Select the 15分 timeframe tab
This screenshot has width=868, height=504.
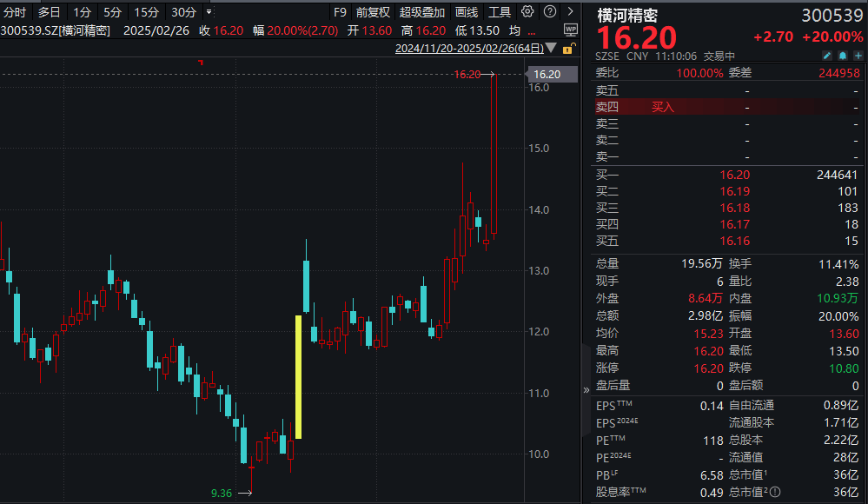[x=146, y=12]
